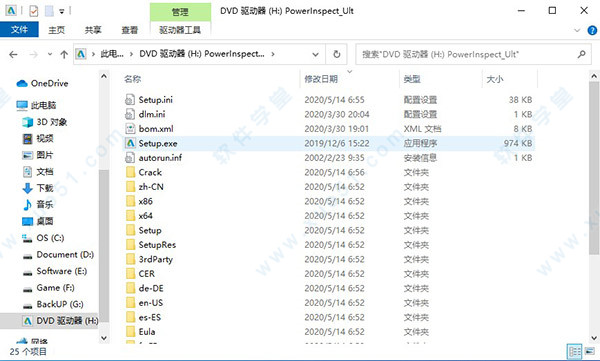Select BackUP (G:) drive in sidebar
Image resolution: width=600 pixels, height=361 pixels.
53,304
